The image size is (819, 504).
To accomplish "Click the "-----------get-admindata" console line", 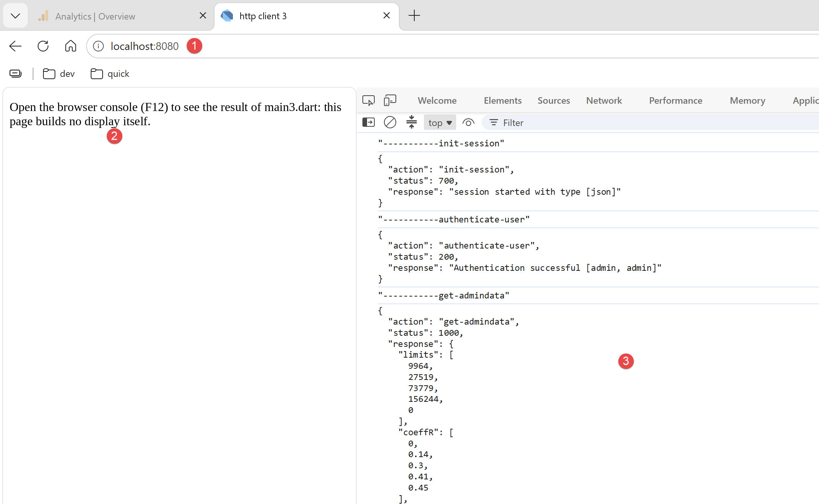I will 444,295.
